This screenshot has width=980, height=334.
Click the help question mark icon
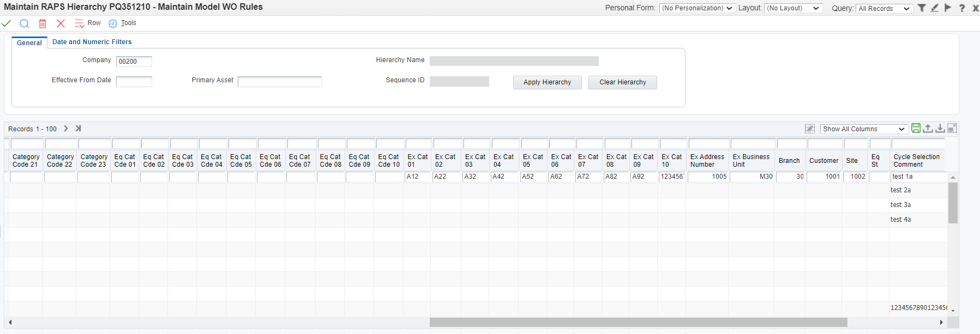tap(962, 8)
